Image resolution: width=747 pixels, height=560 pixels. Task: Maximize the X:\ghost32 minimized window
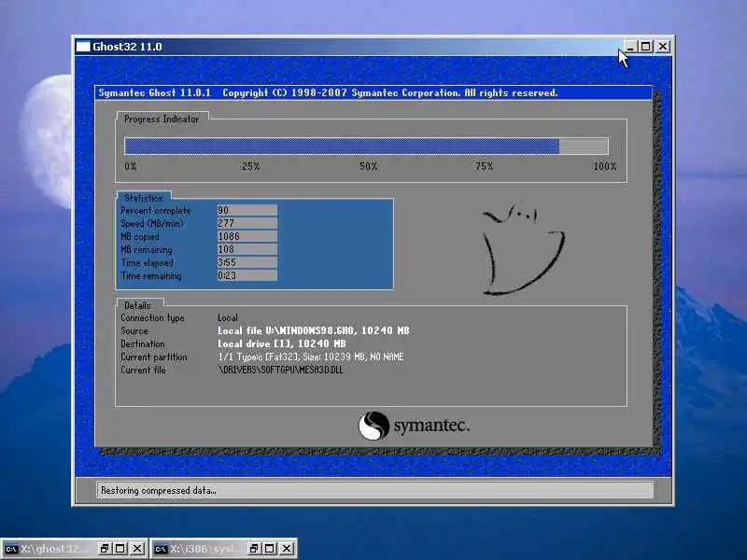coord(120,549)
